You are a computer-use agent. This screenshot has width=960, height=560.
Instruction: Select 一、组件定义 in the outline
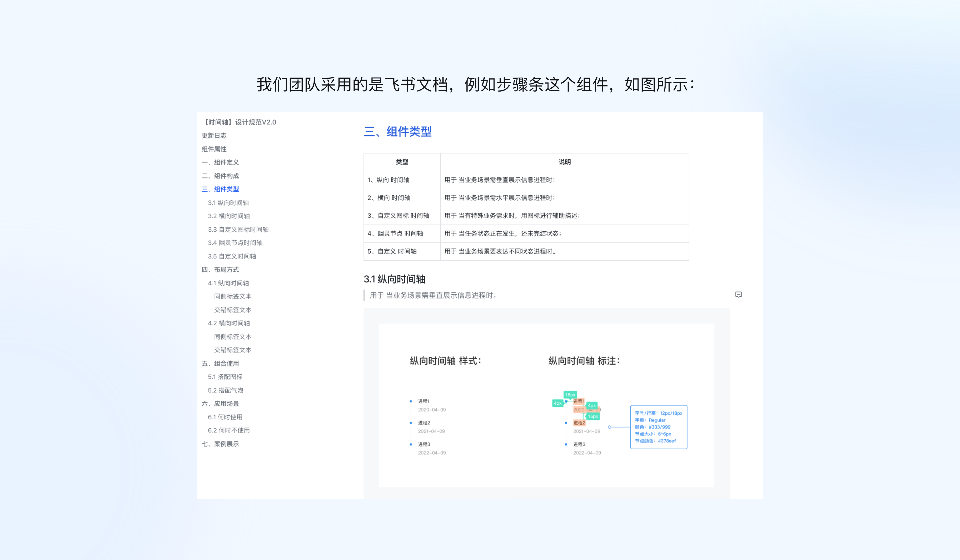coord(220,162)
